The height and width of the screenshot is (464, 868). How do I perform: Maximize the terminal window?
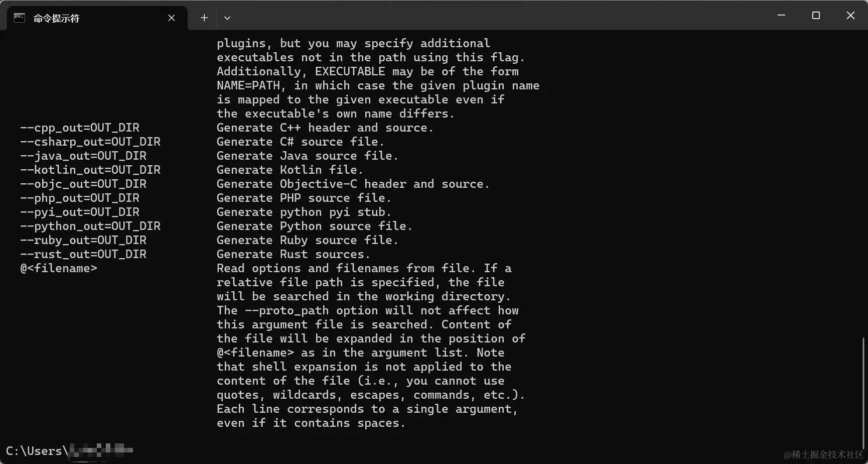pos(816,16)
